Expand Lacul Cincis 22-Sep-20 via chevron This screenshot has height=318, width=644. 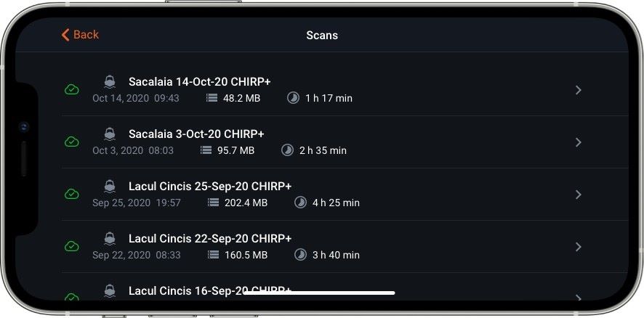pos(578,247)
